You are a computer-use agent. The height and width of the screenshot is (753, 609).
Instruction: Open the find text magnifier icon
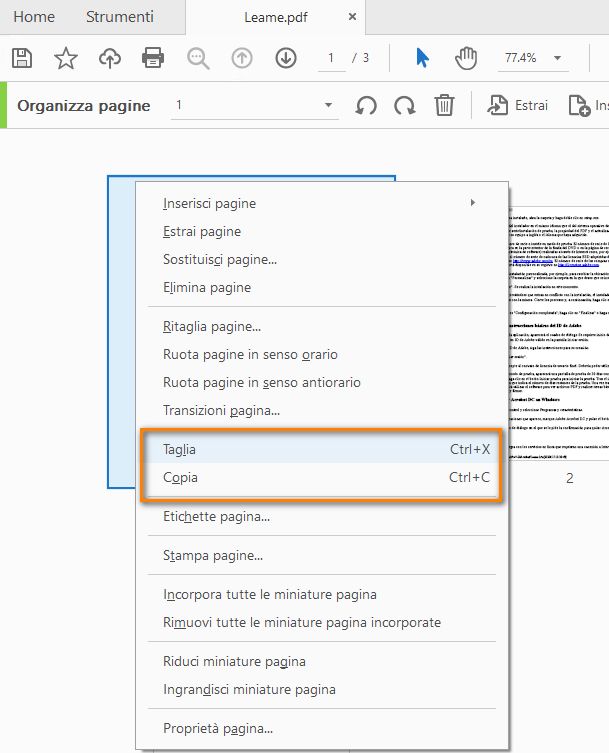point(198,59)
